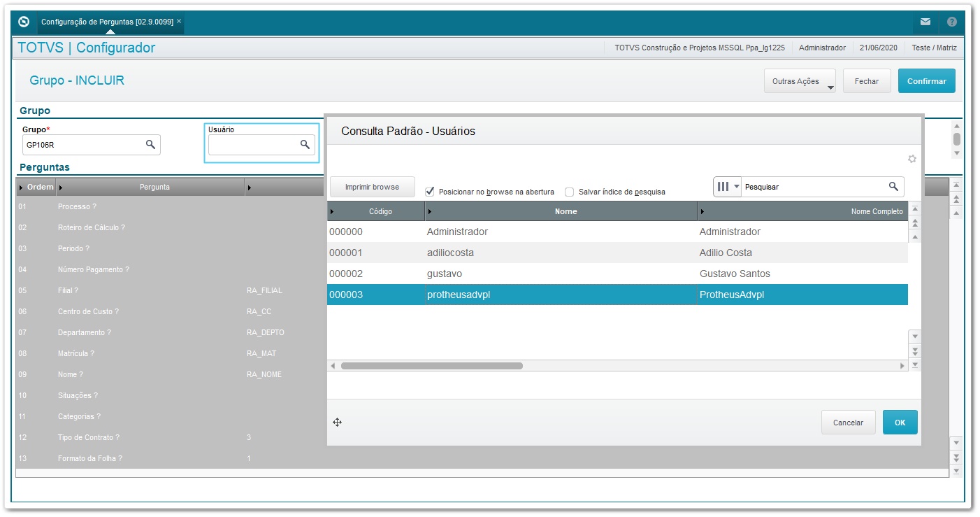Toggle Posicionar no browse na abertura
The width and height of the screenshot is (980, 517).
coord(430,192)
